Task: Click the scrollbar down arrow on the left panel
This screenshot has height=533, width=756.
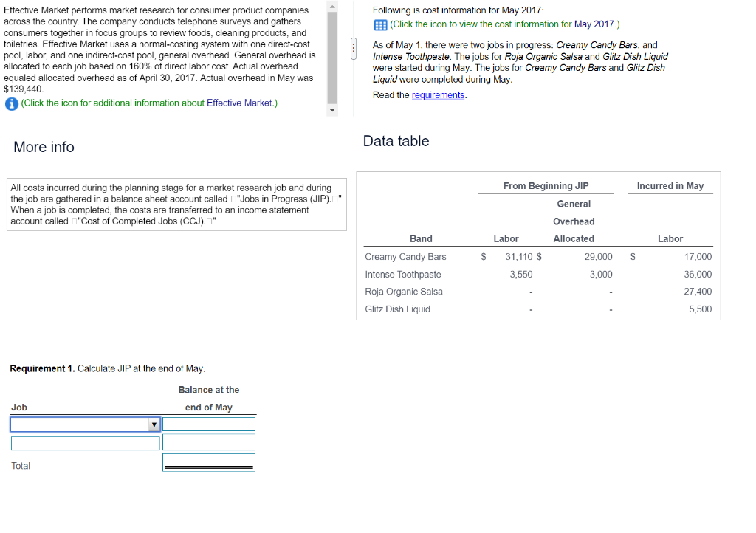Action: (331, 110)
